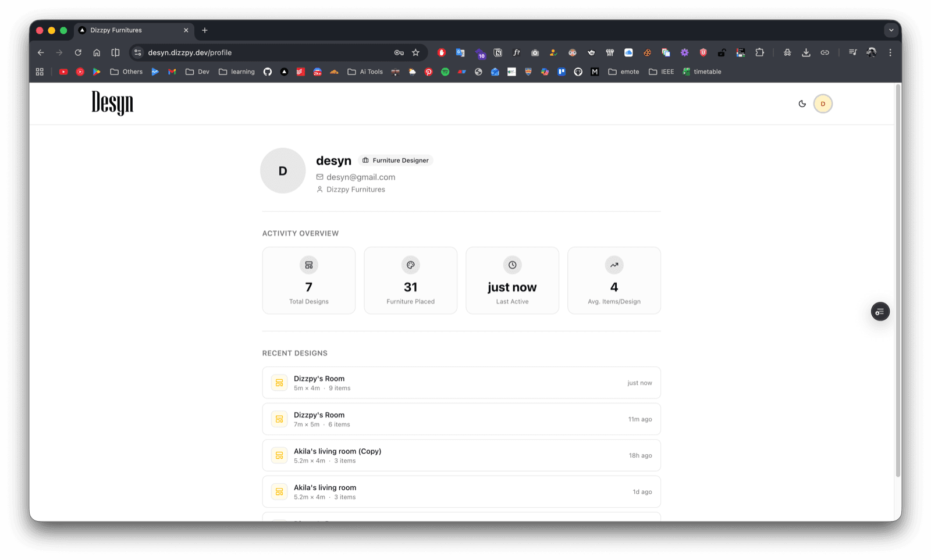
Task: Close the Dizzpy Furnitures tab
Action: pyautogui.click(x=186, y=30)
